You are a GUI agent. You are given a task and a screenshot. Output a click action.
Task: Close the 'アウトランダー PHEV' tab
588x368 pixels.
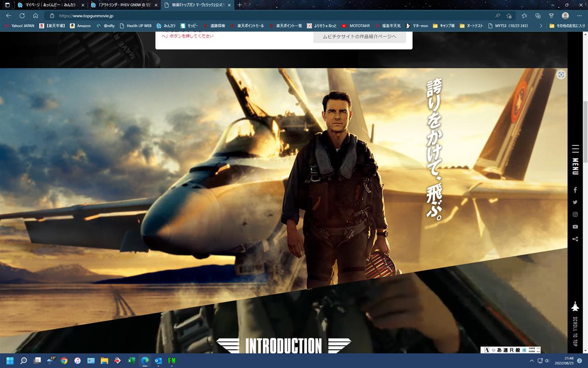(156, 5)
